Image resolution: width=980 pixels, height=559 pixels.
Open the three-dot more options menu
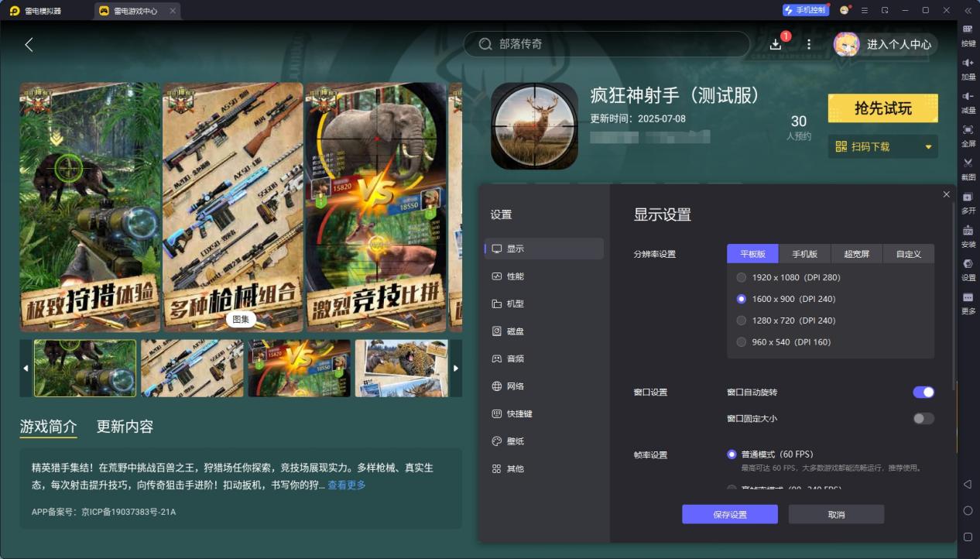(x=809, y=44)
